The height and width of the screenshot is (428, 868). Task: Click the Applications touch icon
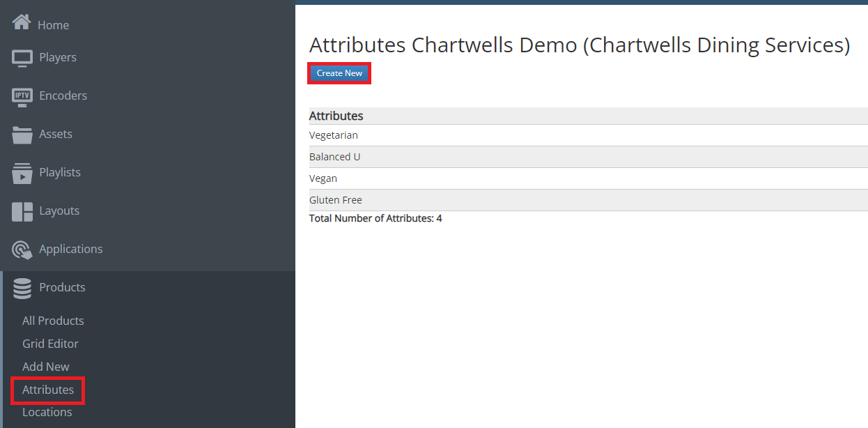coord(22,250)
